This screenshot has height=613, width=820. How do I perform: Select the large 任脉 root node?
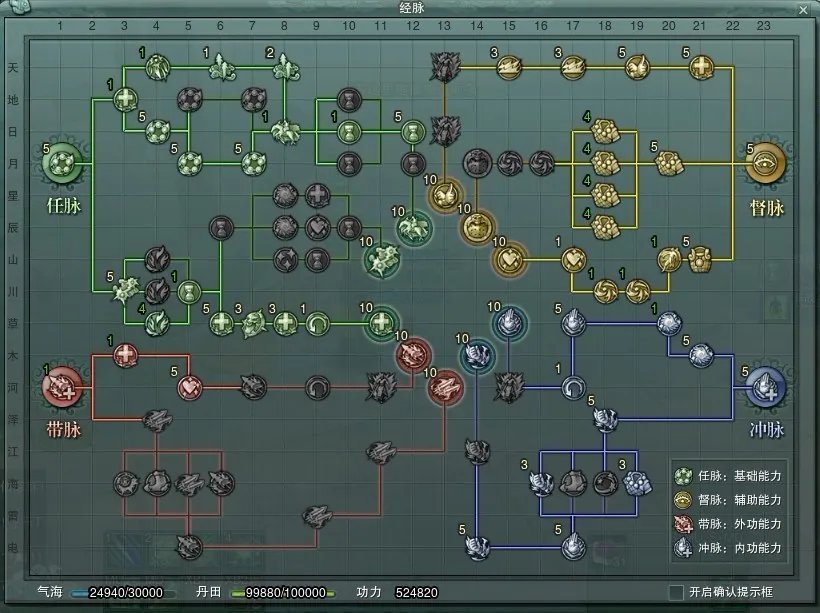point(63,162)
